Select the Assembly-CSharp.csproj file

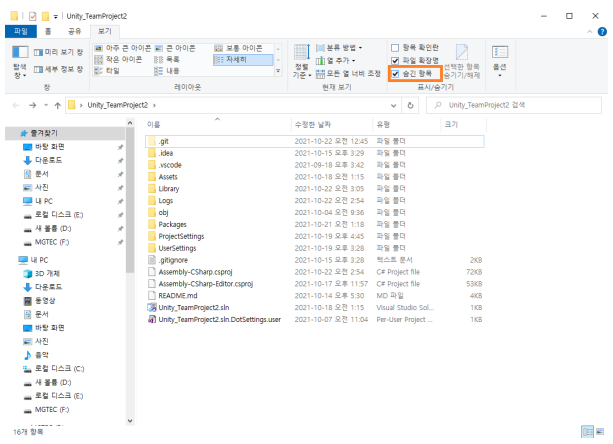pyautogui.click(x=315, y=272)
